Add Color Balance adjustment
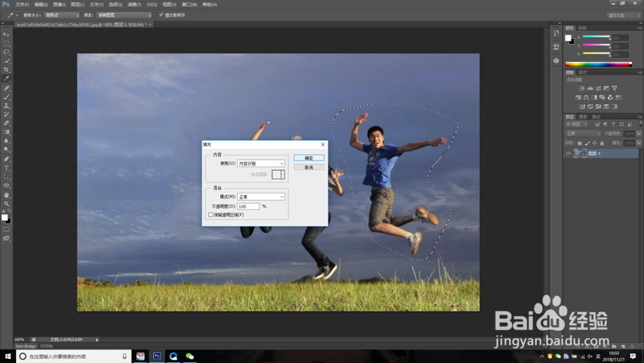The width and height of the screenshot is (644, 363). tap(586, 97)
